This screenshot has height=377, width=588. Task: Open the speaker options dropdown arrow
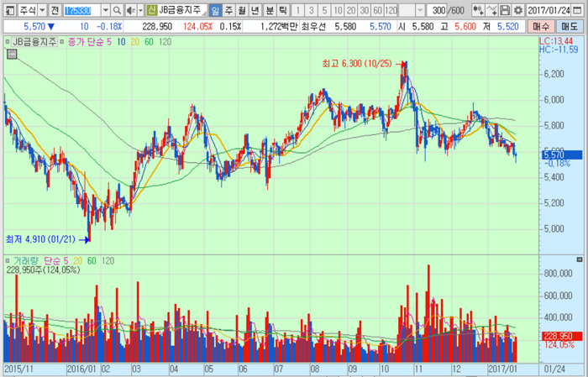[139, 10]
